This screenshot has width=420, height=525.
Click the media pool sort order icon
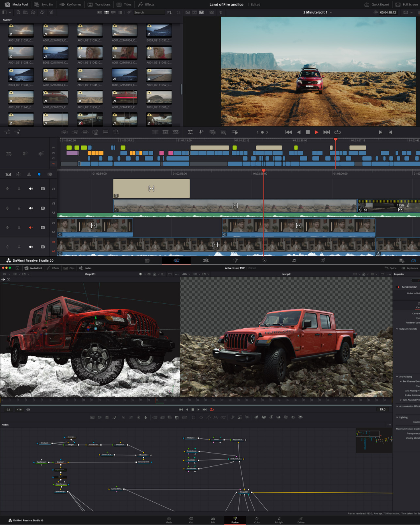coord(169,12)
